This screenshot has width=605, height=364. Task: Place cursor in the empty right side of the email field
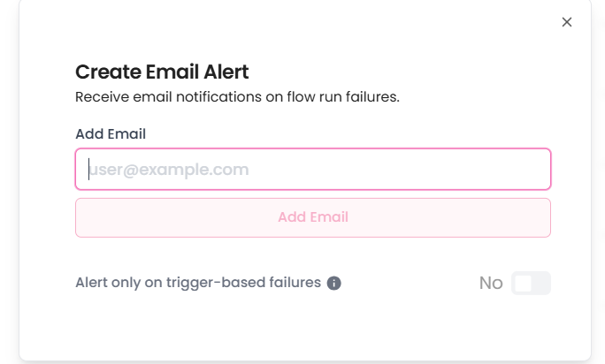click(425, 170)
